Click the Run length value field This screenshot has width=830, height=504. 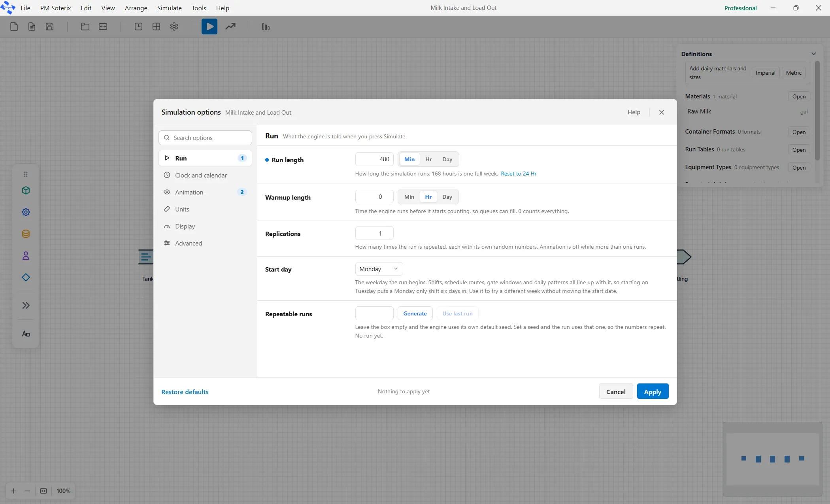(374, 159)
